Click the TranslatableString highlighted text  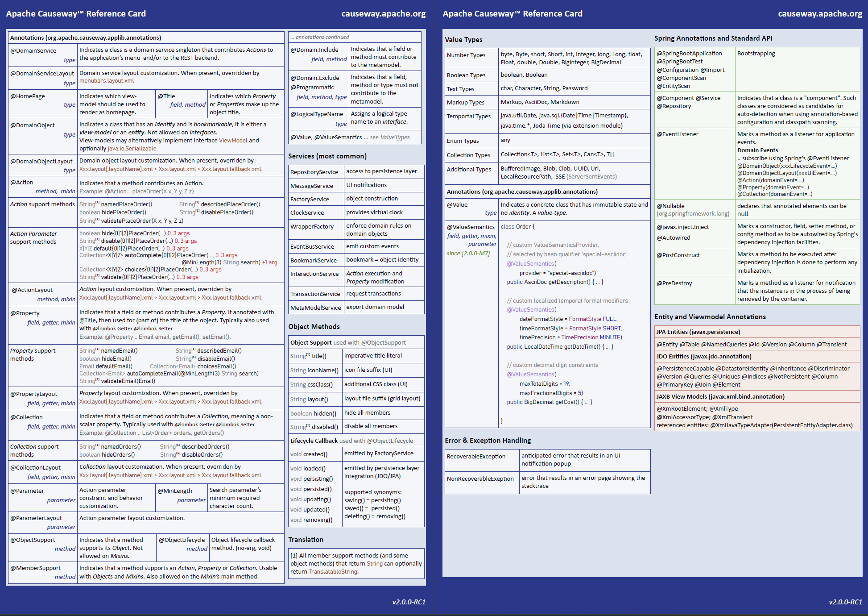pyautogui.click(x=333, y=572)
